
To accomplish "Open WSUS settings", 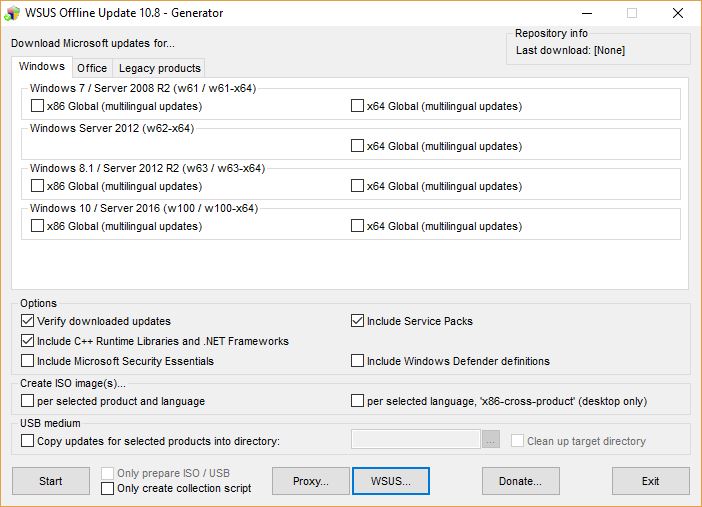I will pos(391,481).
